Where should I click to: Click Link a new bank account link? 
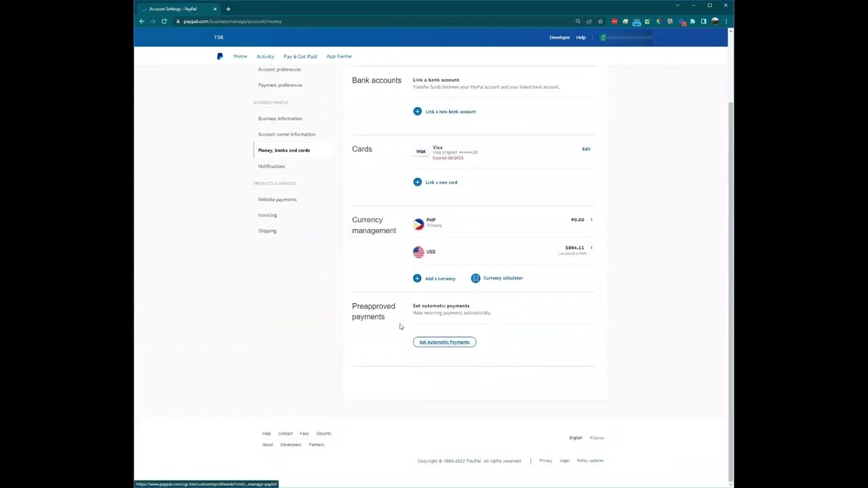point(450,111)
